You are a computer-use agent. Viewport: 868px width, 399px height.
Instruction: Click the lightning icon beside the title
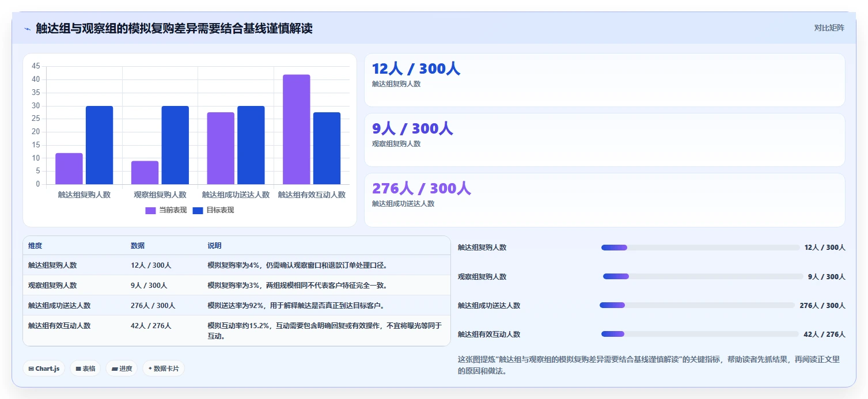click(27, 29)
